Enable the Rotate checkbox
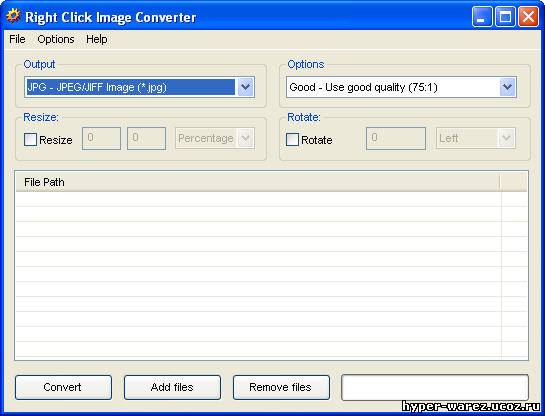 pyautogui.click(x=292, y=140)
